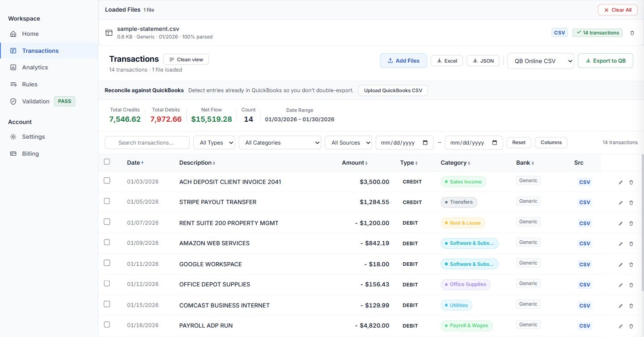Open the Rules page
The image size is (644, 337).
point(49,84)
